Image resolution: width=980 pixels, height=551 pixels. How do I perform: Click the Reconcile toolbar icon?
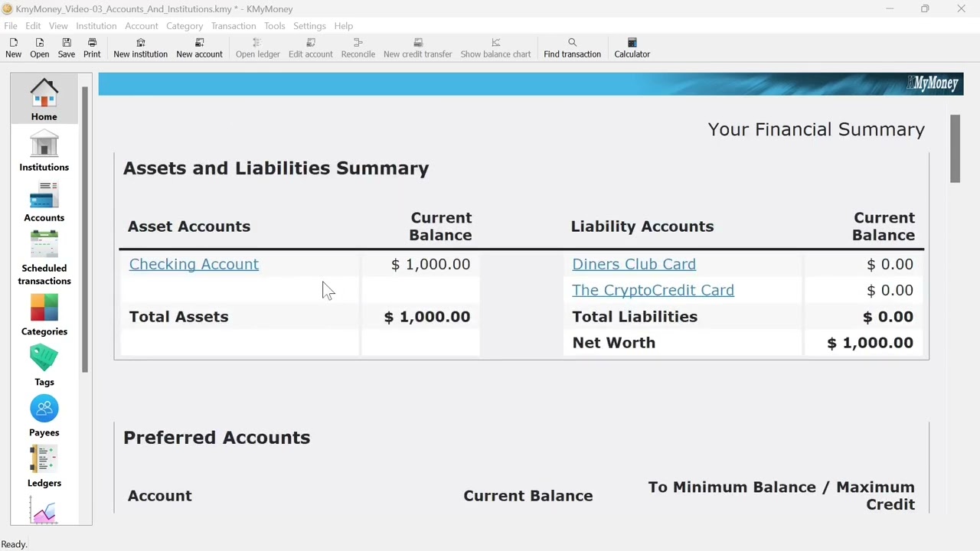(x=358, y=47)
